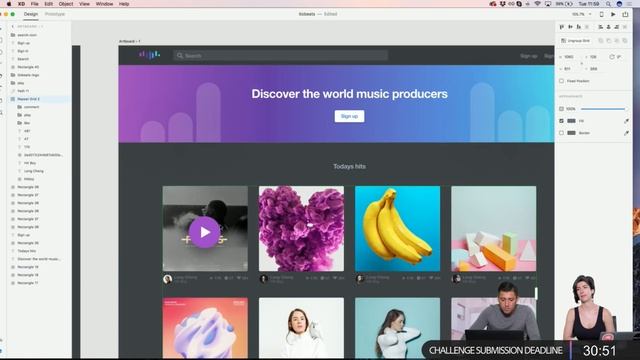Click the rotation icon in properties panel
Viewport: 640px width, 360px height.
pos(612,57)
